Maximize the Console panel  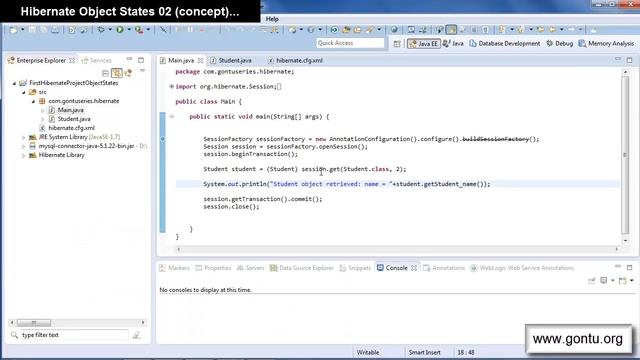click(x=629, y=268)
